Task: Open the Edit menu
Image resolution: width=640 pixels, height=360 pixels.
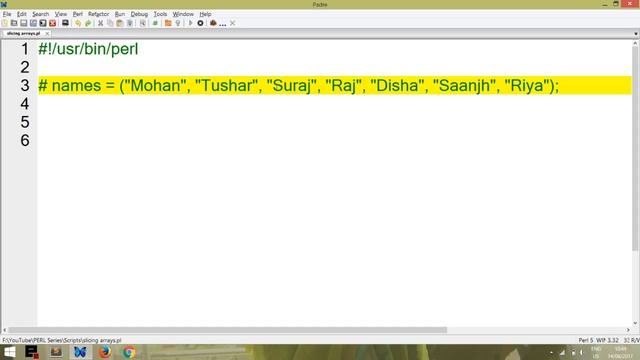Action: 22,14
